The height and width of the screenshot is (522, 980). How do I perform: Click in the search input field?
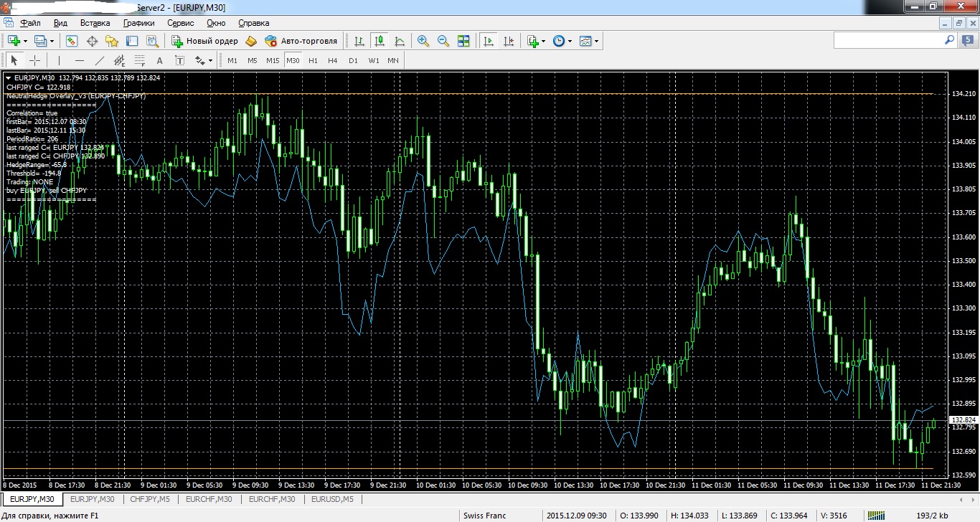point(888,41)
